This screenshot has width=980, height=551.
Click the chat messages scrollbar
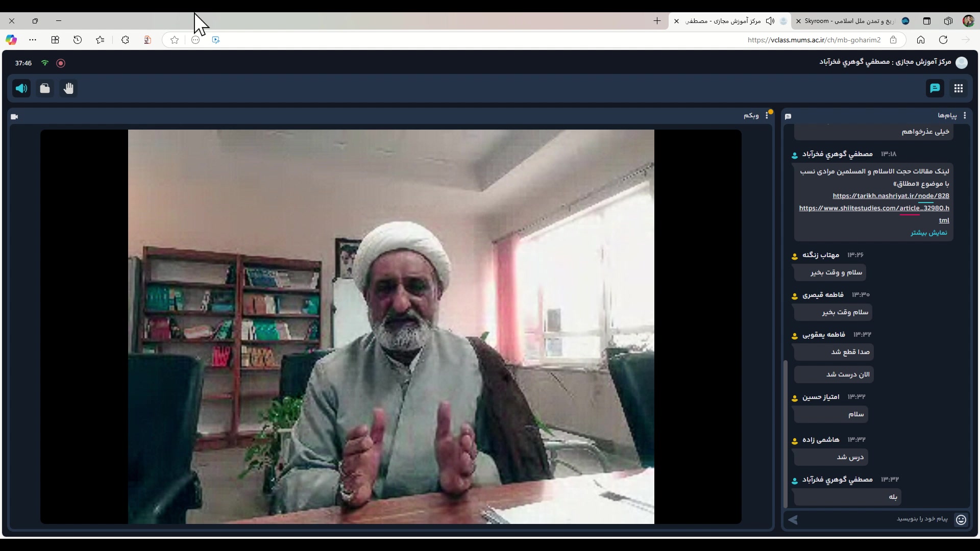[x=786, y=434]
